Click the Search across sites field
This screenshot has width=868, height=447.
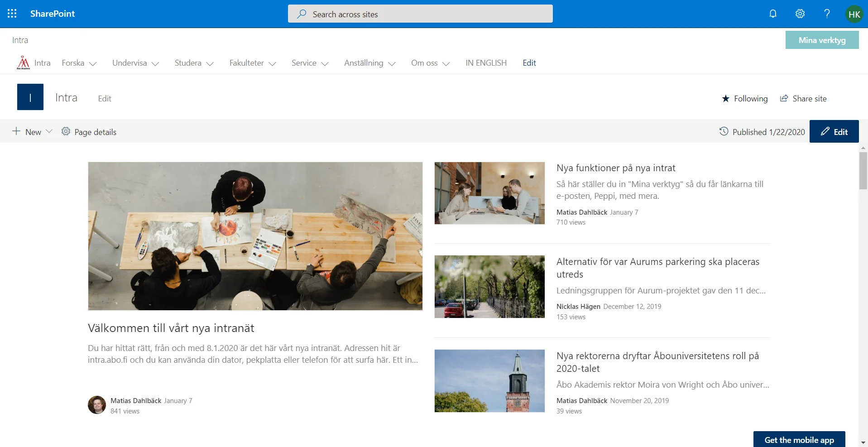pos(420,14)
